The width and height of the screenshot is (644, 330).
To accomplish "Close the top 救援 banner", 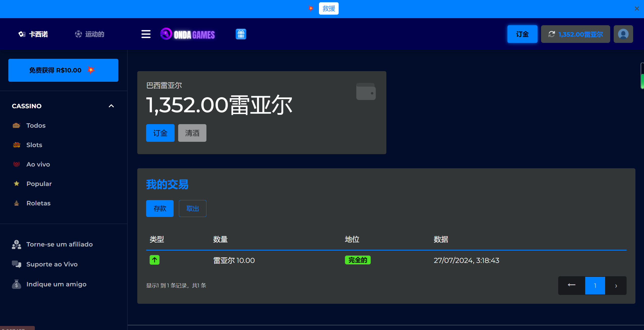I will (x=637, y=9).
